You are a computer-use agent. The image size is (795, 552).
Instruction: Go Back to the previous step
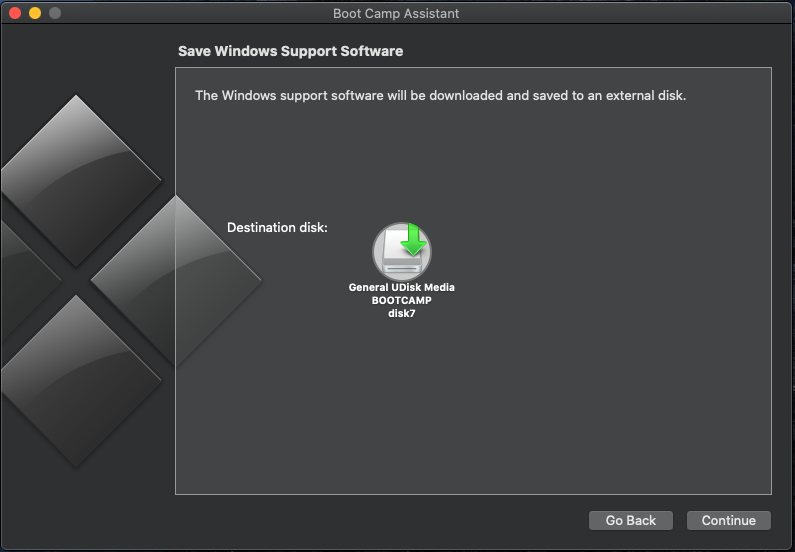pyautogui.click(x=631, y=521)
